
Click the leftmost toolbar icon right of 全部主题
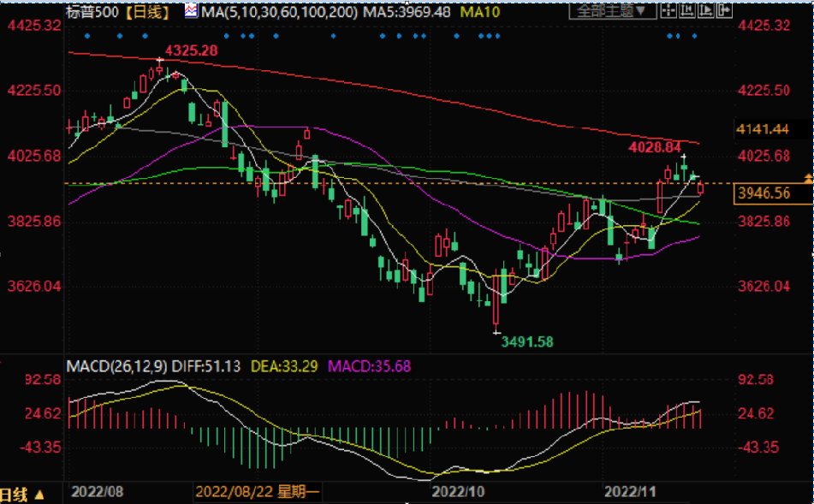pyautogui.click(x=667, y=10)
